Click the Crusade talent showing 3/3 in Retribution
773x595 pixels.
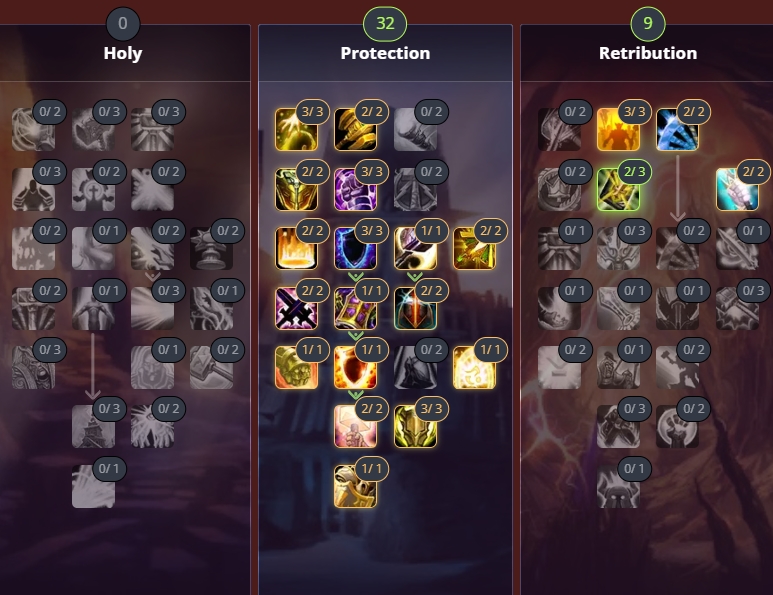pyautogui.click(x=618, y=130)
